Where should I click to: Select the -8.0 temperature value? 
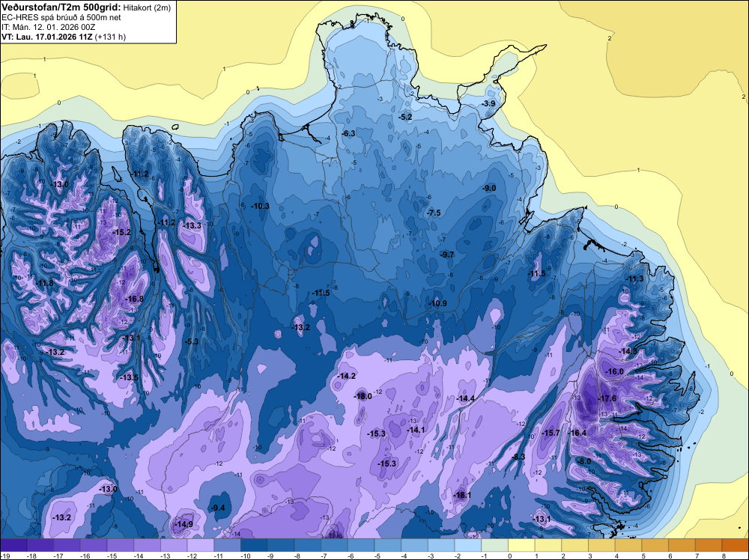pyautogui.click(x=584, y=462)
